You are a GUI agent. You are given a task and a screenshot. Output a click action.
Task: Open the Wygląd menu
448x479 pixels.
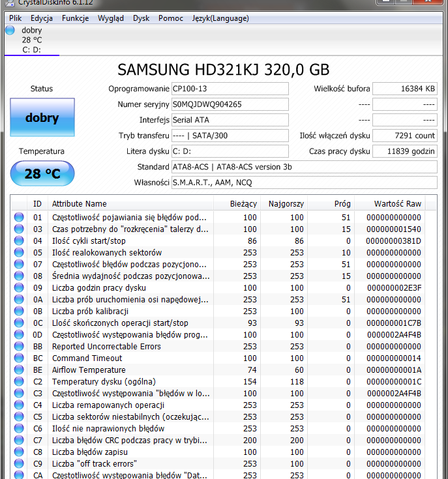[111, 18]
